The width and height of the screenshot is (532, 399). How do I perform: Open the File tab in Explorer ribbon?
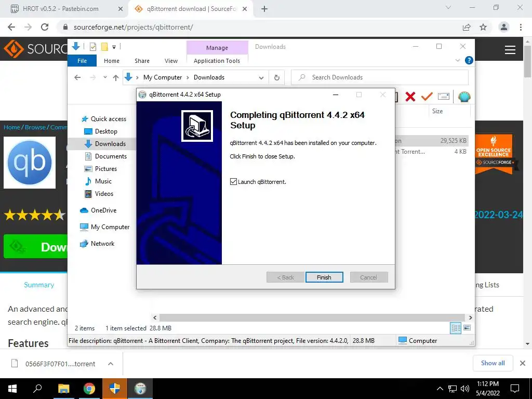pyautogui.click(x=82, y=61)
